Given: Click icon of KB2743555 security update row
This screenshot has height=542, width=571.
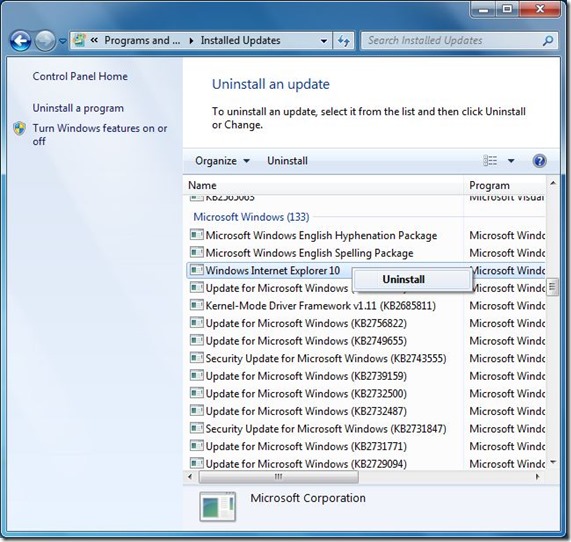Looking at the screenshot, I should tap(197, 358).
